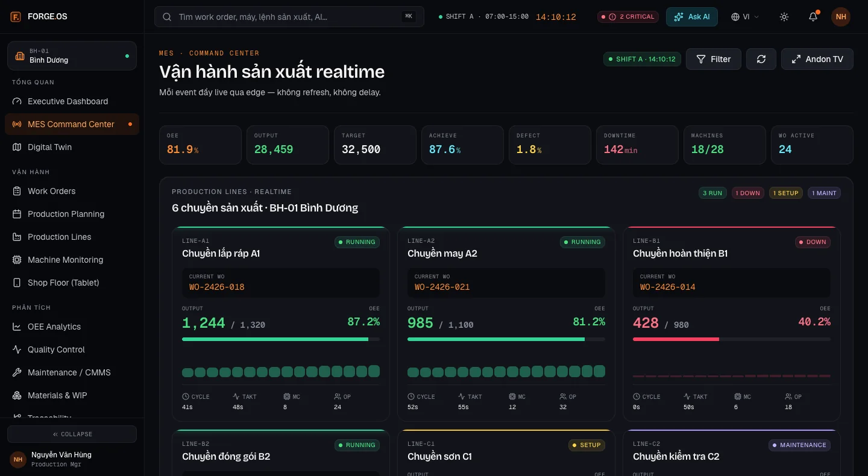Viewport: 868px width, 476px height.
Task: Open the VI language dropdown
Action: 745,17
